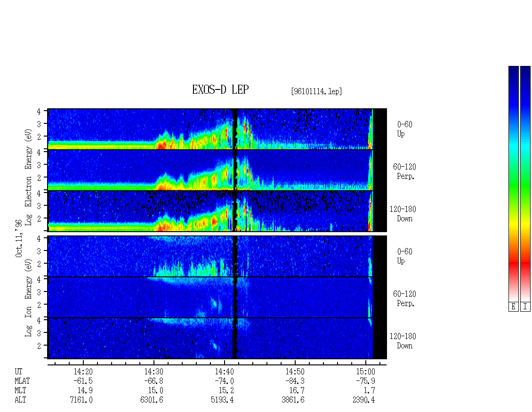Select the boxed E label under colorbar
This screenshot has width=532, height=412.
click(513, 307)
